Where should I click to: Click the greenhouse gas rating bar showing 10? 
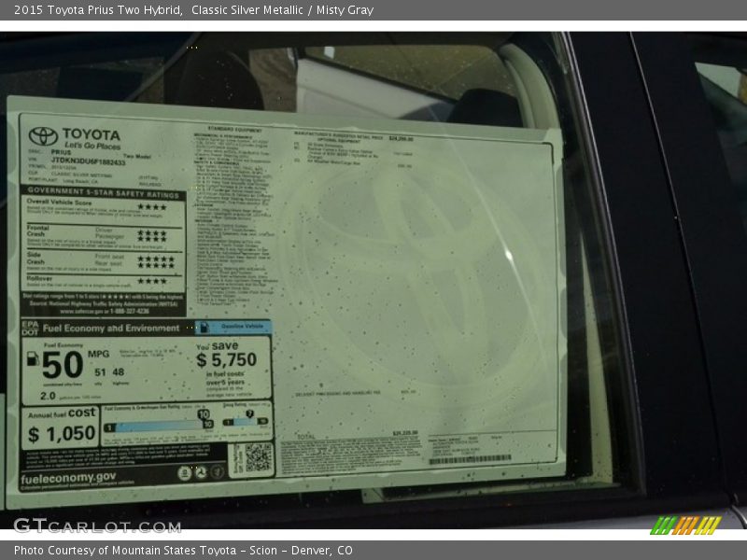(x=159, y=424)
